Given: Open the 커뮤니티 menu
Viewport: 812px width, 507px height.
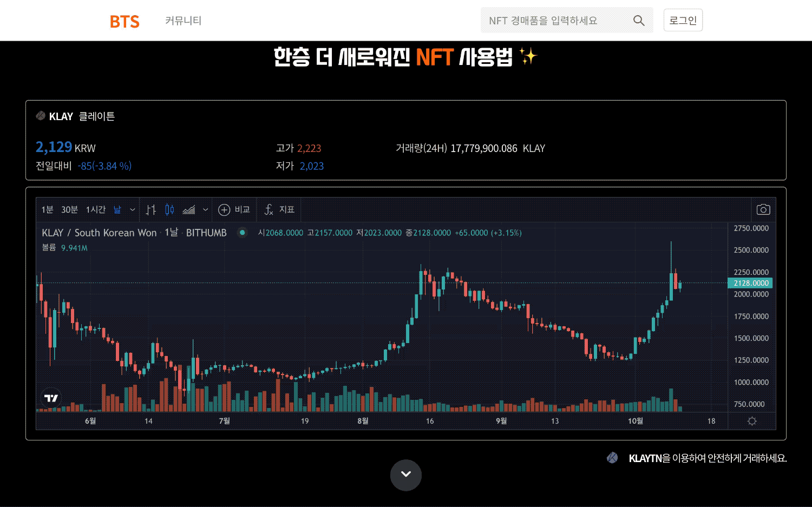Looking at the screenshot, I should pyautogui.click(x=183, y=21).
